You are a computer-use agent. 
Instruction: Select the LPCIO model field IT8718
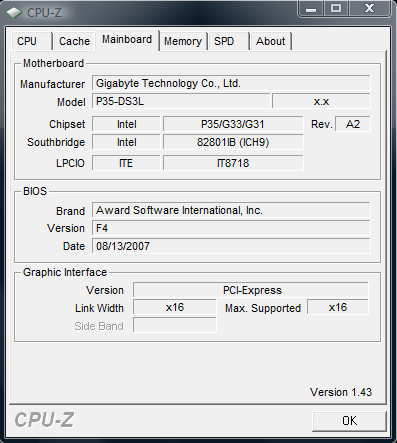pyautogui.click(x=233, y=163)
